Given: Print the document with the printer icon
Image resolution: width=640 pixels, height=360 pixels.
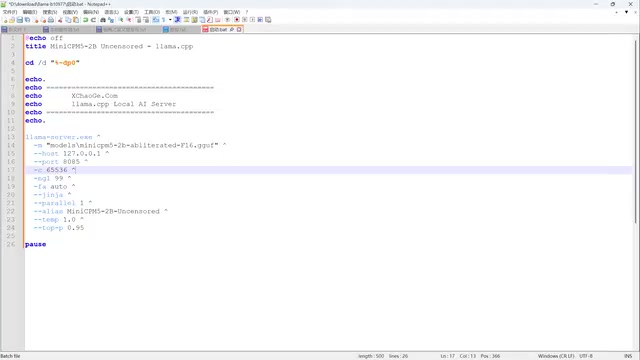Looking at the screenshot, I should [51, 20].
